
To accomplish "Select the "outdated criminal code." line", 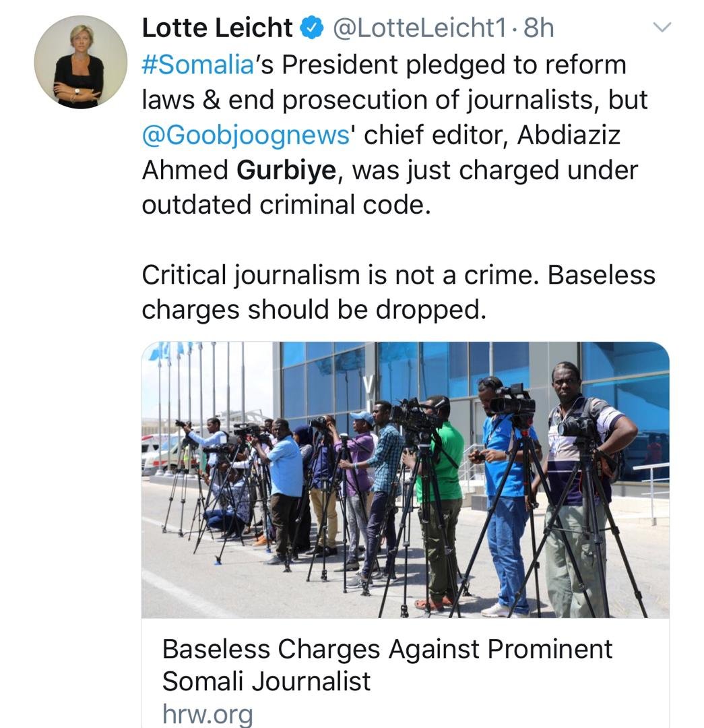I will coord(286,205).
